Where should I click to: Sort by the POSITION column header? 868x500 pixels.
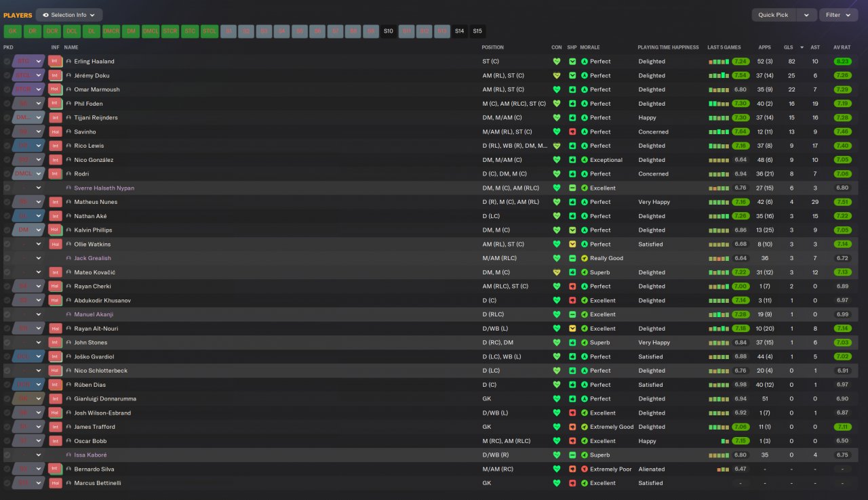pos(492,47)
